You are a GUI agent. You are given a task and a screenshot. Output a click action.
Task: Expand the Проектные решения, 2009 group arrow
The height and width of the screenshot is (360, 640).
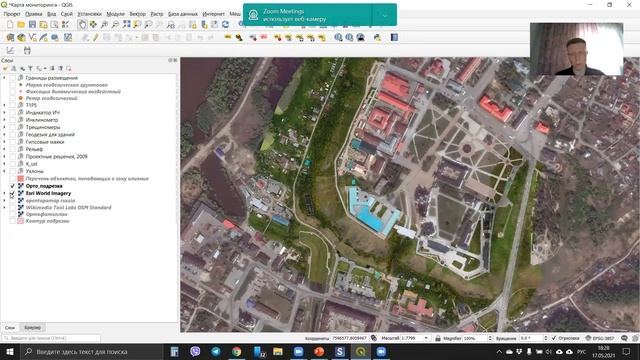click(4, 156)
